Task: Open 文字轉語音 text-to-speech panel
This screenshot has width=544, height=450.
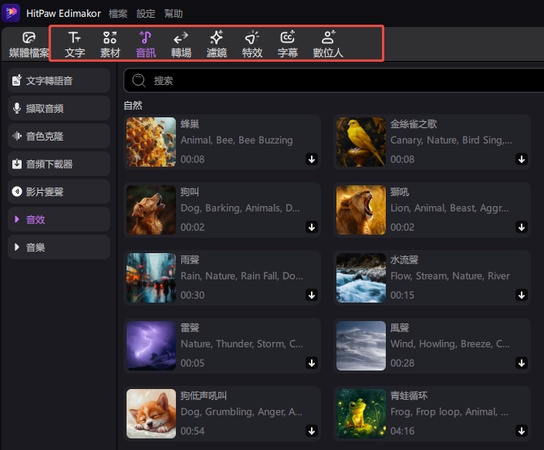Action: (x=59, y=80)
